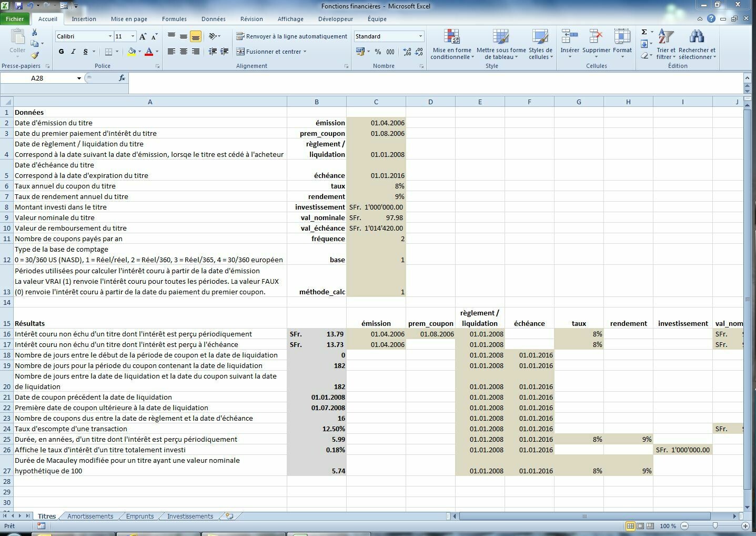Click the cell borders icon
This screenshot has height=536, width=756.
[x=108, y=52]
